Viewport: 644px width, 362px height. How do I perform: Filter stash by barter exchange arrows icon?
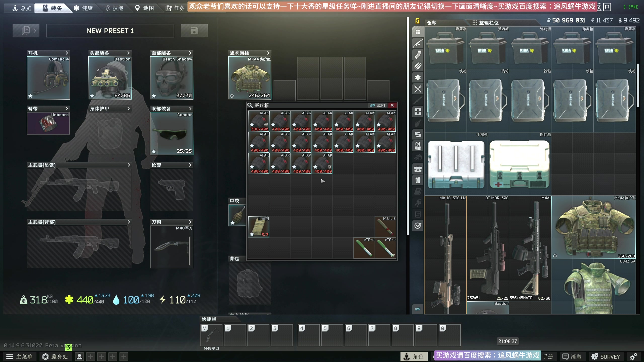(418, 134)
